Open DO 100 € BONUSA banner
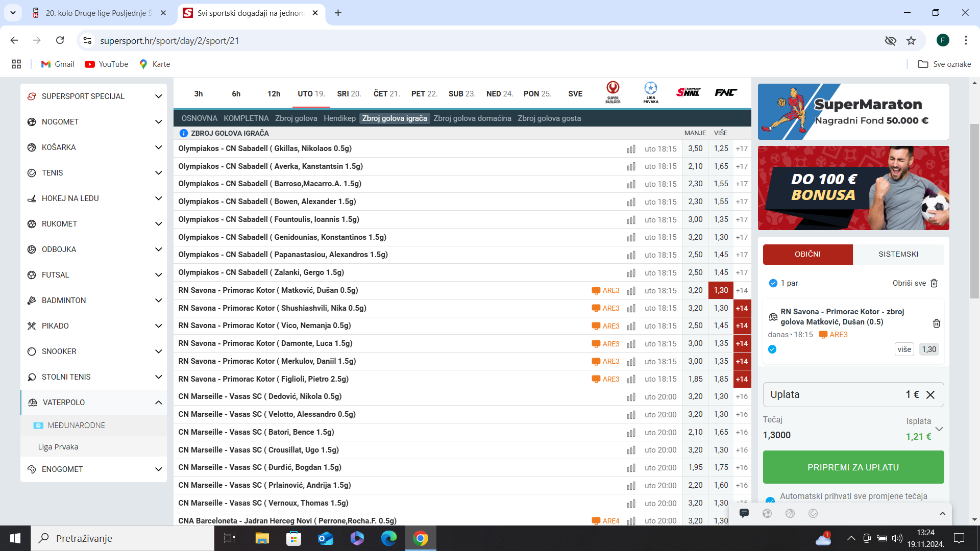The height and width of the screenshot is (551, 980). [x=853, y=188]
